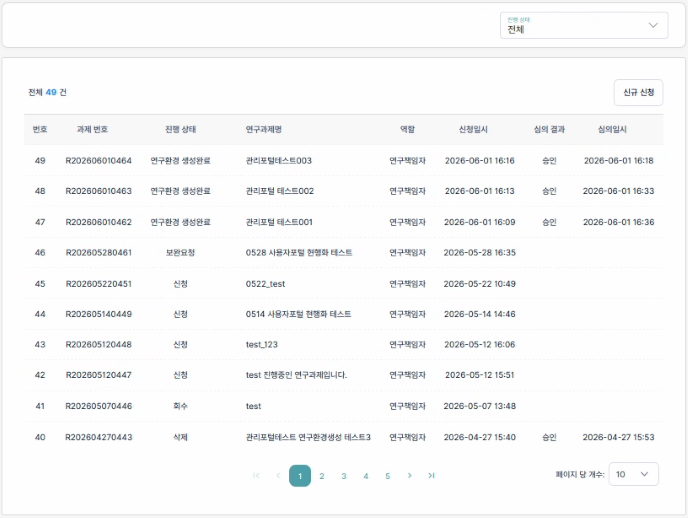Click review date 2026-06-01 16:36
Viewport: 688px width, 518px height.
tap(619, 222)
